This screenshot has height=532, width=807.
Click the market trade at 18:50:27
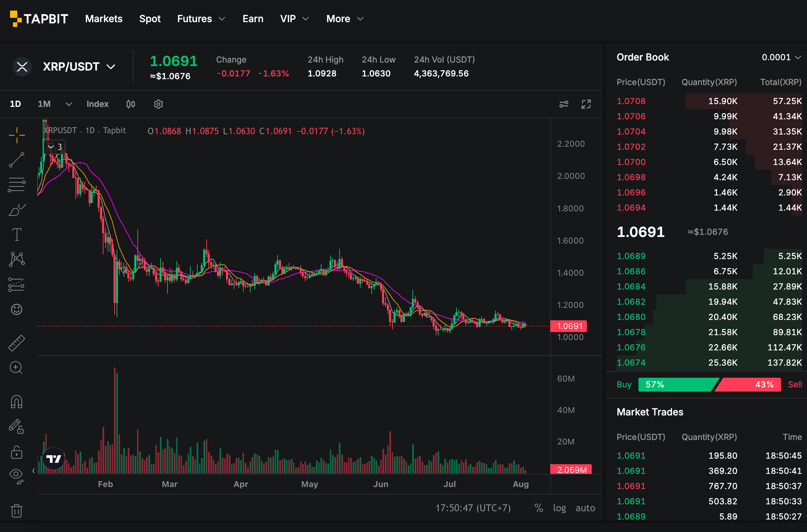click(709, 516)
